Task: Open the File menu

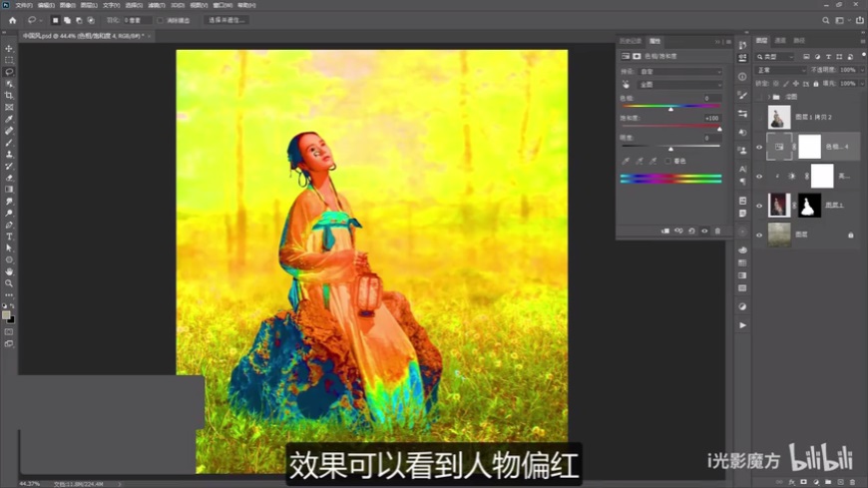Action: pos(24,5)
